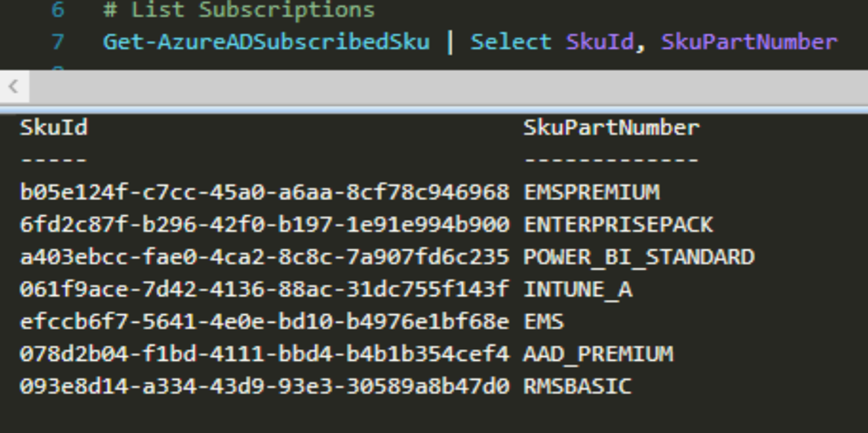Viewport: 868px width, 433px height.
Task: Click the Get-AzureADSubscribedSku cmdlet text
Action: coord(266,42)
